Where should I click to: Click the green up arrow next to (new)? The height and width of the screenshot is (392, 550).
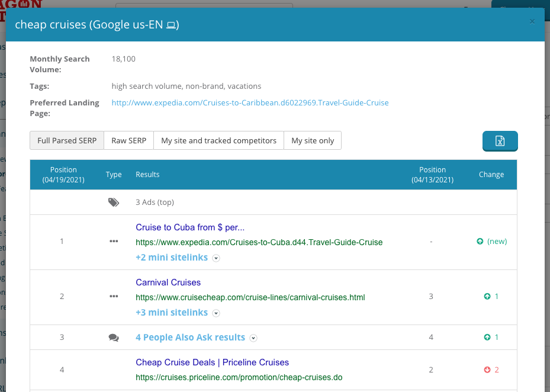click(480, 242)
